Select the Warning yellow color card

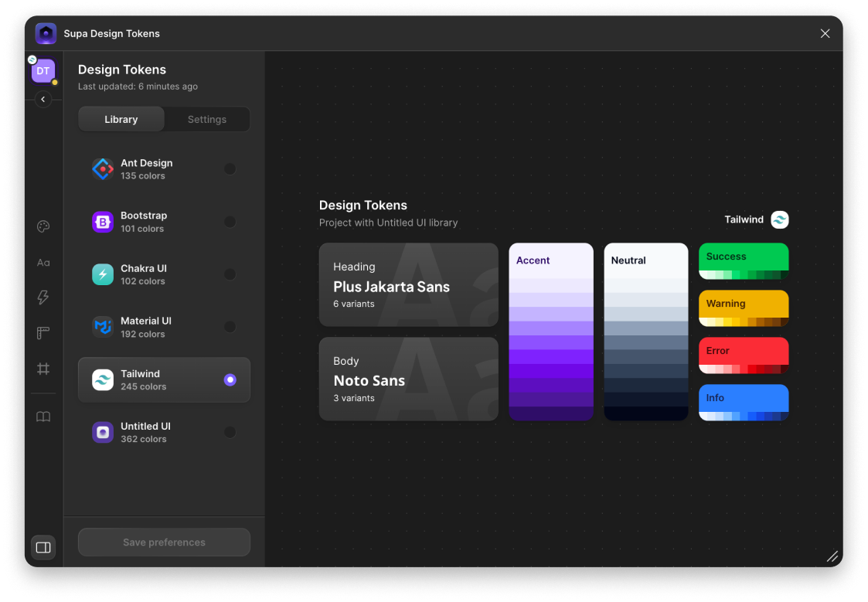coord(744,308)
